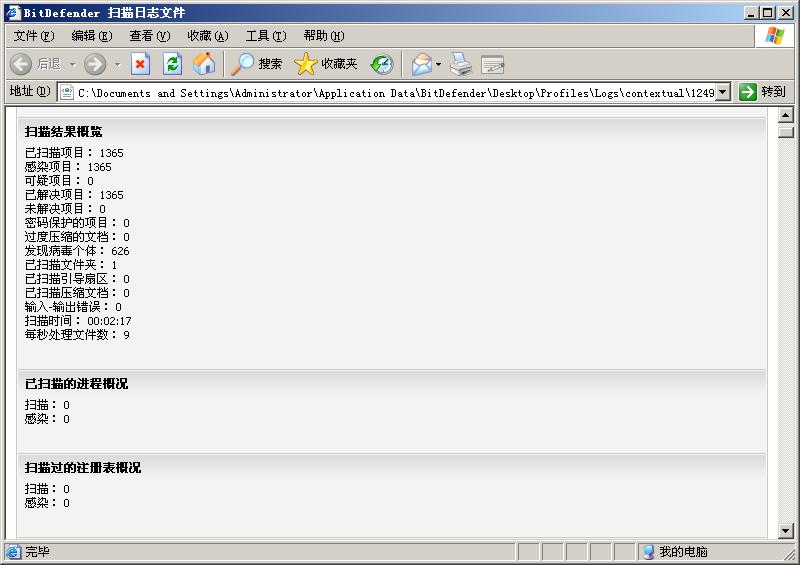
Task: Click the 扫描结果概览 heading
Action: tap(63, 132)
